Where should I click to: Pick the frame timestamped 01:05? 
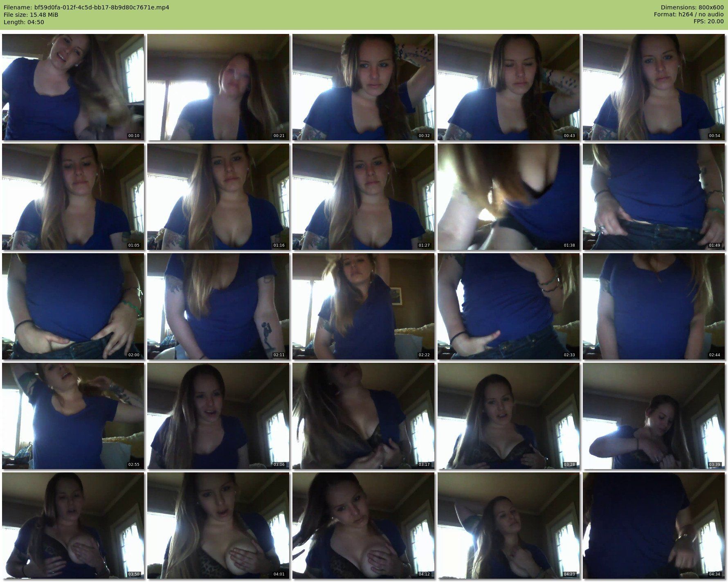73,197
